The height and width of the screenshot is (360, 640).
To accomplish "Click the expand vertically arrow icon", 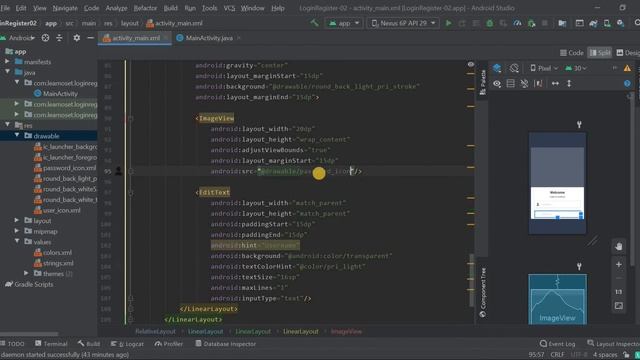I will coord(569,83).
